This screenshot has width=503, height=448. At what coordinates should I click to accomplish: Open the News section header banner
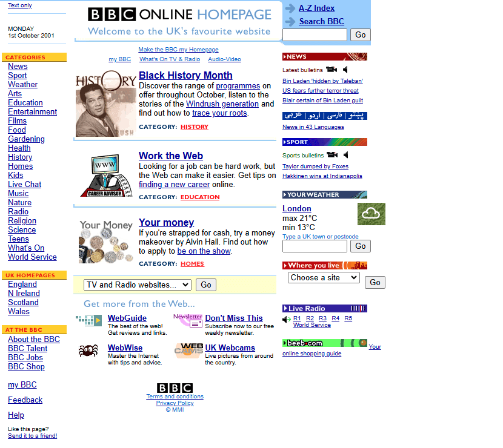point(325,57)
